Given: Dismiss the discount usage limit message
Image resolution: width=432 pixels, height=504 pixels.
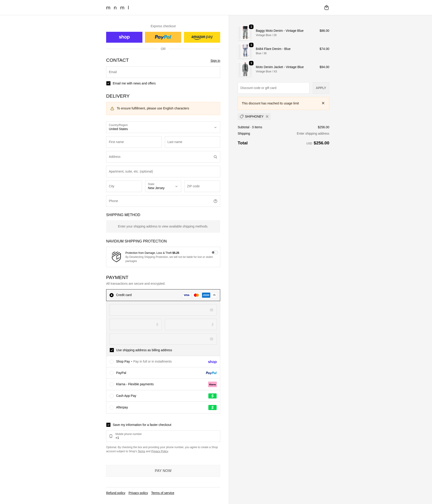Looking at the screenshot, I should pos(323,103).
